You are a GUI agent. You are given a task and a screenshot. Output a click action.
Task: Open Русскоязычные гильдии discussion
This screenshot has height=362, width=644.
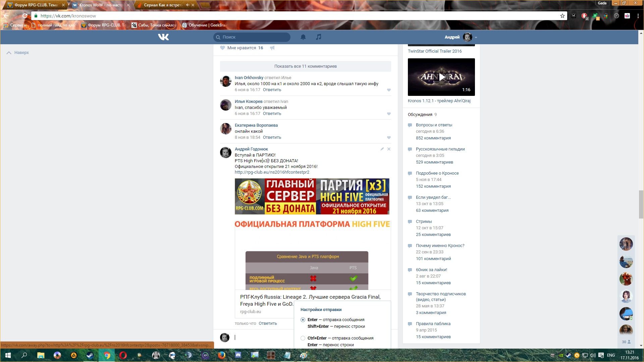click(x=440, y=149)
